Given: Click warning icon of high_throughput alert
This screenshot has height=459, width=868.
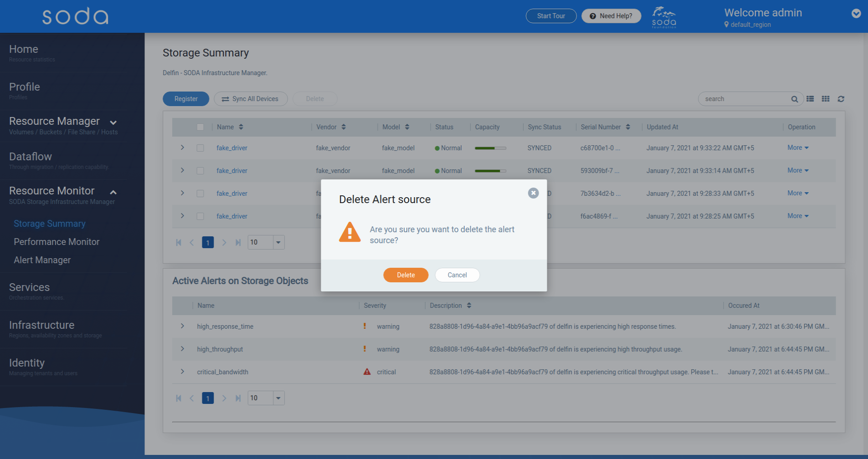Looking at the screenshot, I should pos(365,349).
